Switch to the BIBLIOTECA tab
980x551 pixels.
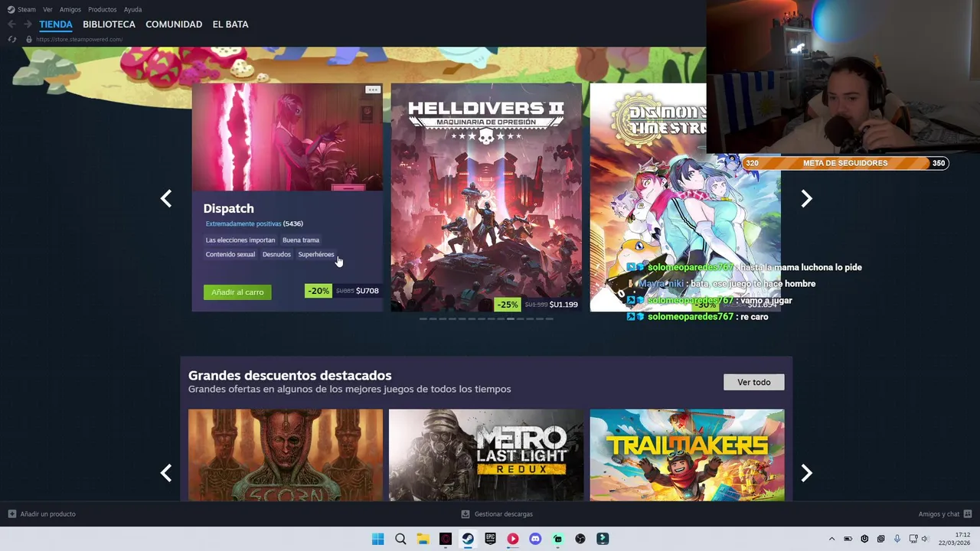pyautogui.click(x=109, y=24)
